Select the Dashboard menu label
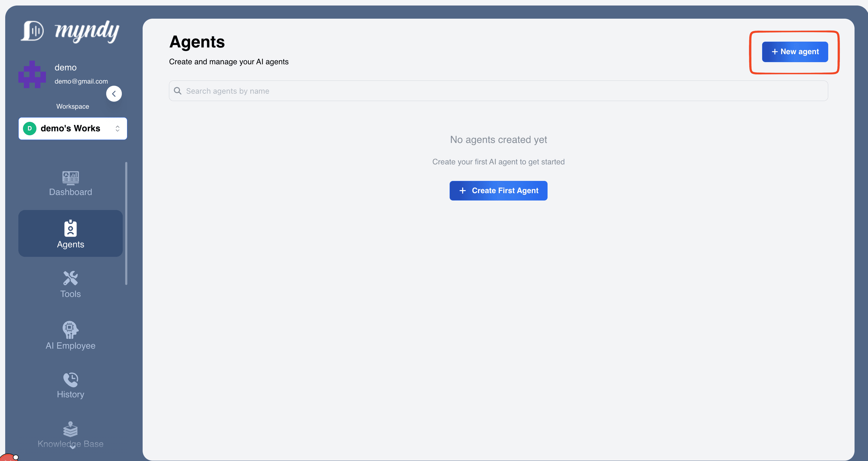 tap(70, 192)
